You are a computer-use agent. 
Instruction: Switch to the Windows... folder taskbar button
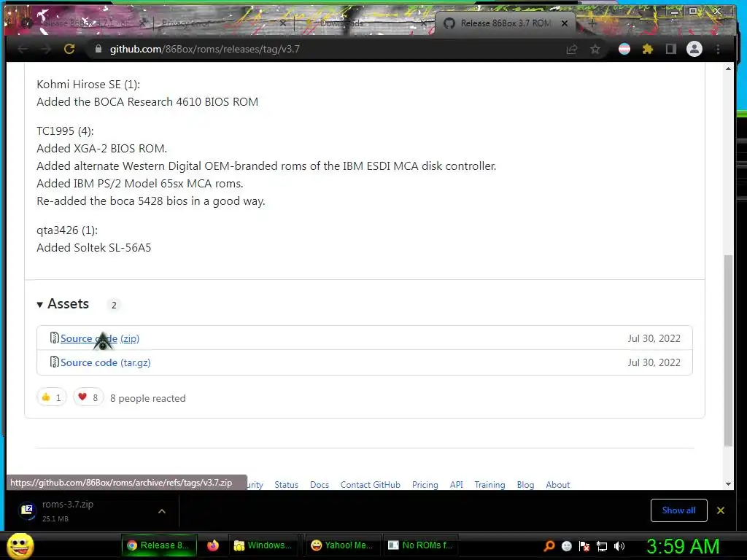pos(265,545)
